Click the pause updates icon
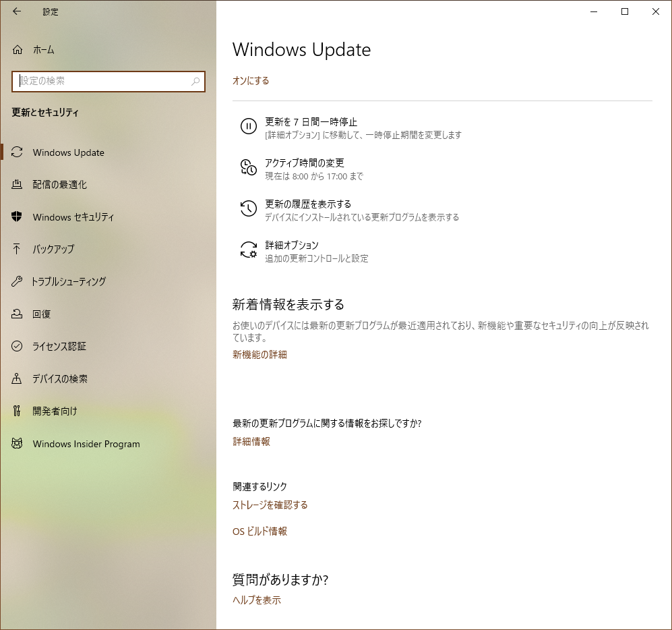672x630 pixels. [248, 126]
